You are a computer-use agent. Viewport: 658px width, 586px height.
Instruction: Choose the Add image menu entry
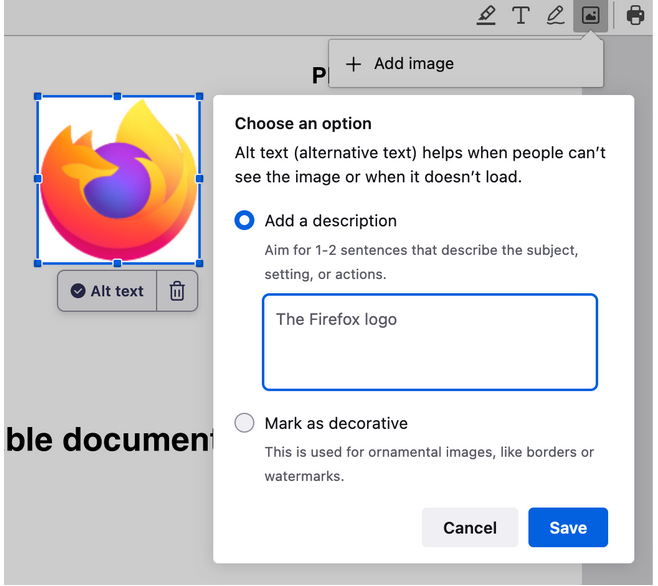point(413,64)
